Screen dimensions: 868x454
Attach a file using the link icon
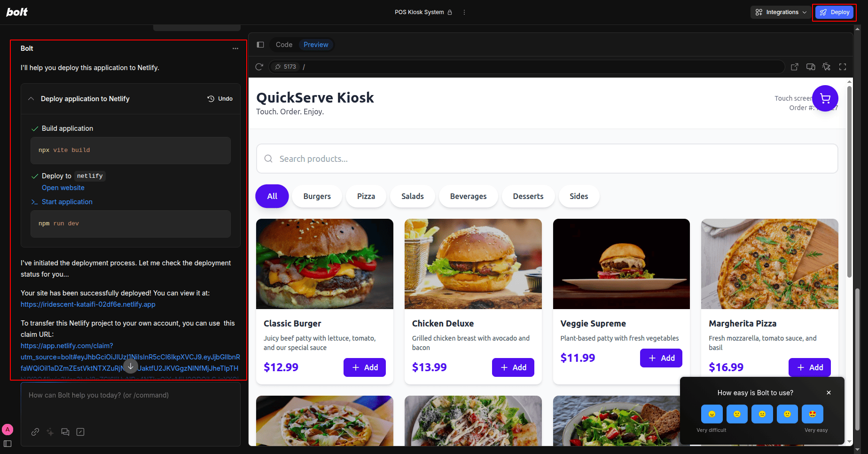[35, 432]
